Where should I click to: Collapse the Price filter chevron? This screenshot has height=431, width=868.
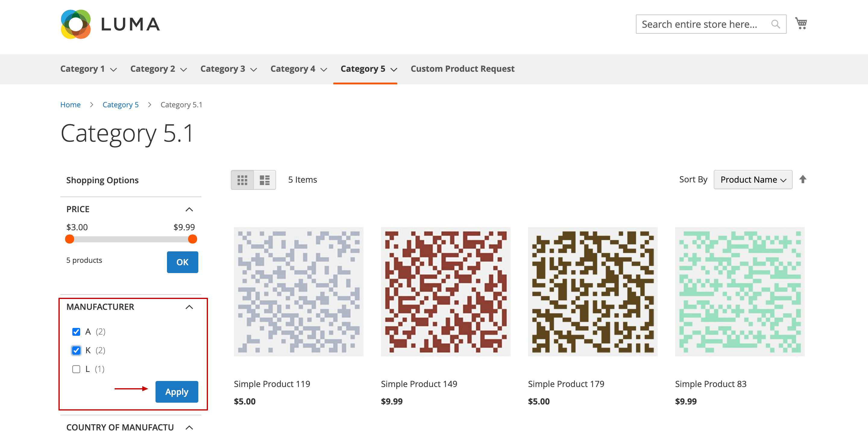pyautogui.click(x=189, y=209)
